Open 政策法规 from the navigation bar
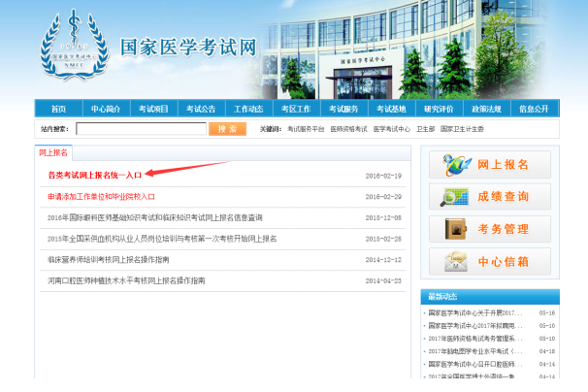588x392 pixels. [x=486, y=109]
